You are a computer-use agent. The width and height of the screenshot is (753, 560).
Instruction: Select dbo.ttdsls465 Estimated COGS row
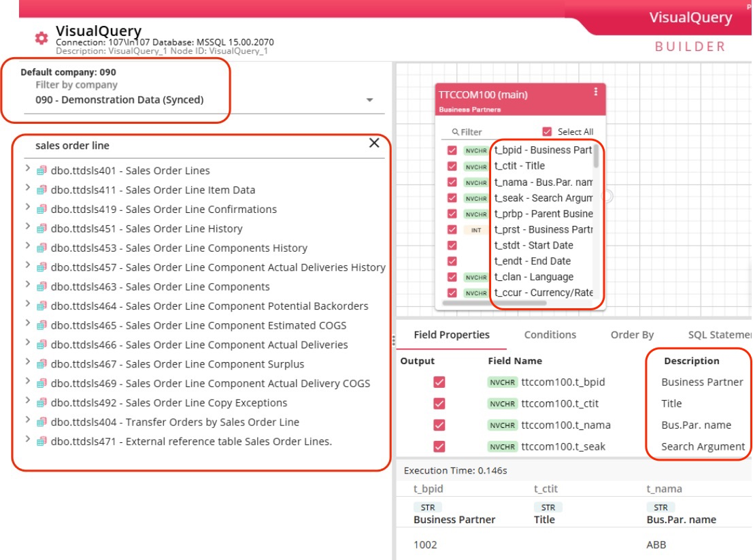coord(199,325)
